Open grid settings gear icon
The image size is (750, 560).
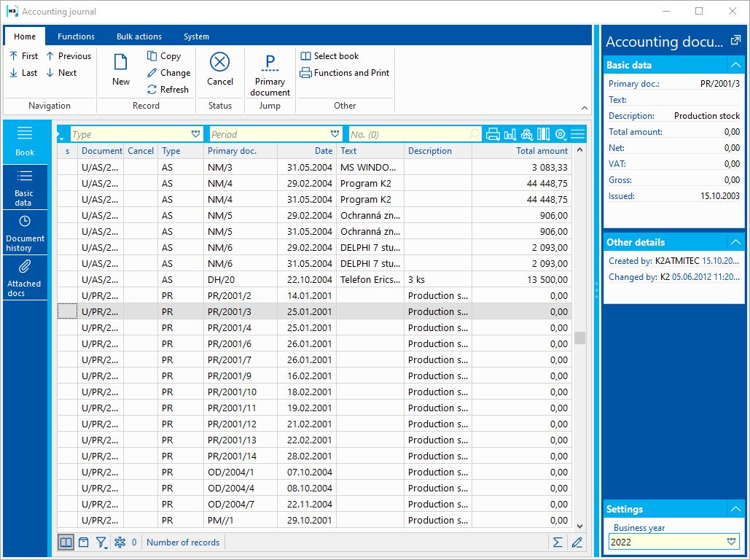(x=560, y=134)
